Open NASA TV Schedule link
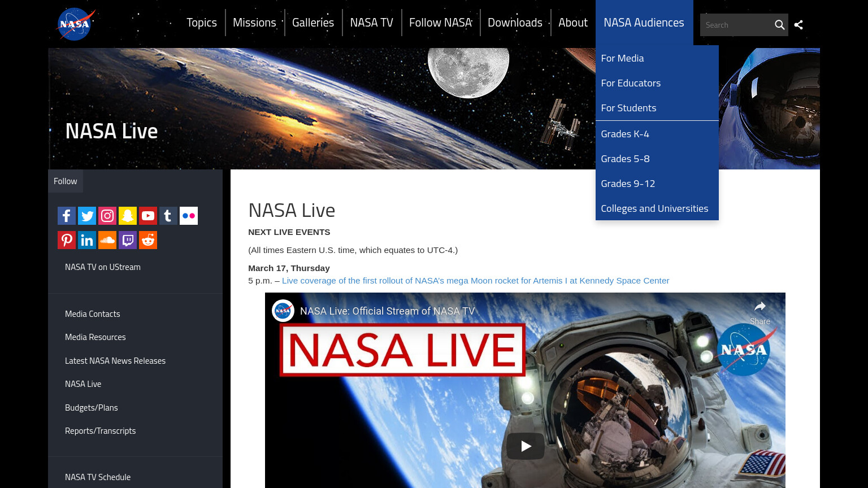The height and width of the screenshot is (488, 868). point(98,477)
